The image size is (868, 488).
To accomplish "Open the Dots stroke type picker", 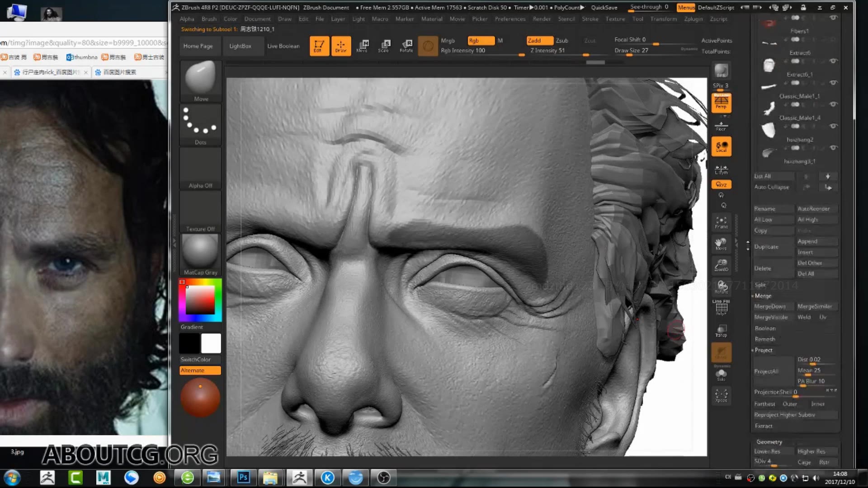I will (201, 125).
